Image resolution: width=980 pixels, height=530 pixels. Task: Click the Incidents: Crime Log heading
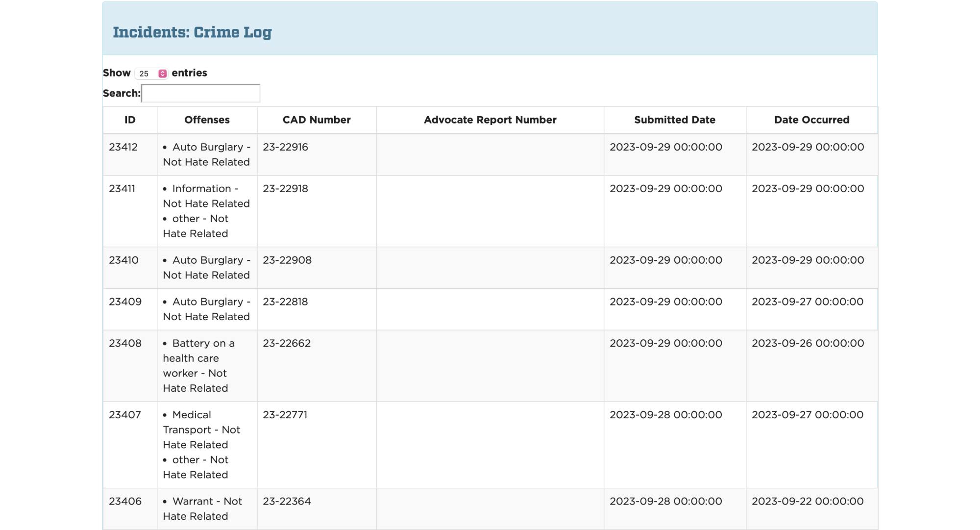click(193, 32)
